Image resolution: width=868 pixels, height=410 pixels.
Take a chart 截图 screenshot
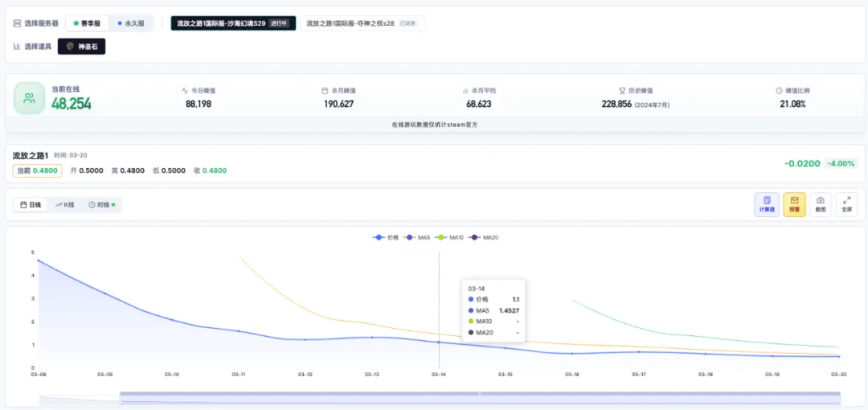(821, 204)
